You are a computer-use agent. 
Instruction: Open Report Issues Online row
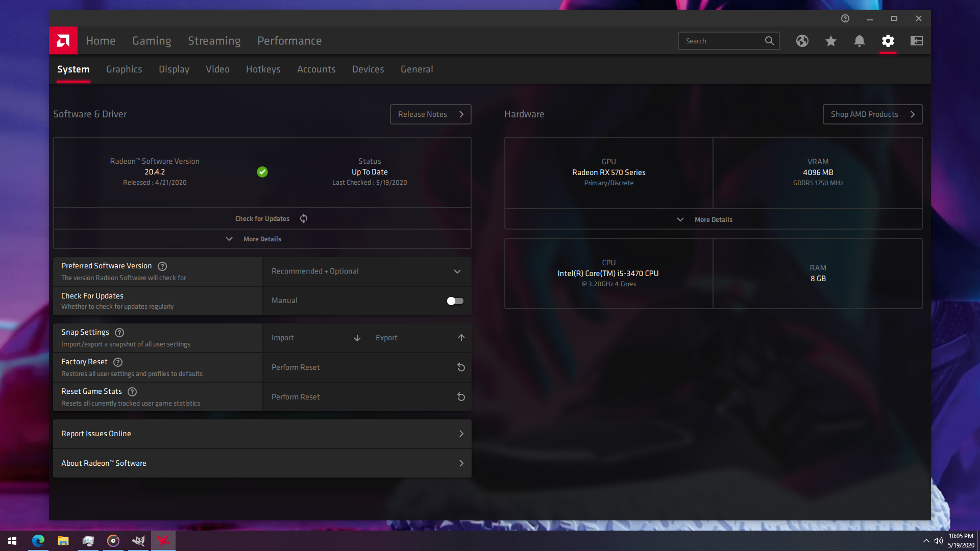(262, 434)
